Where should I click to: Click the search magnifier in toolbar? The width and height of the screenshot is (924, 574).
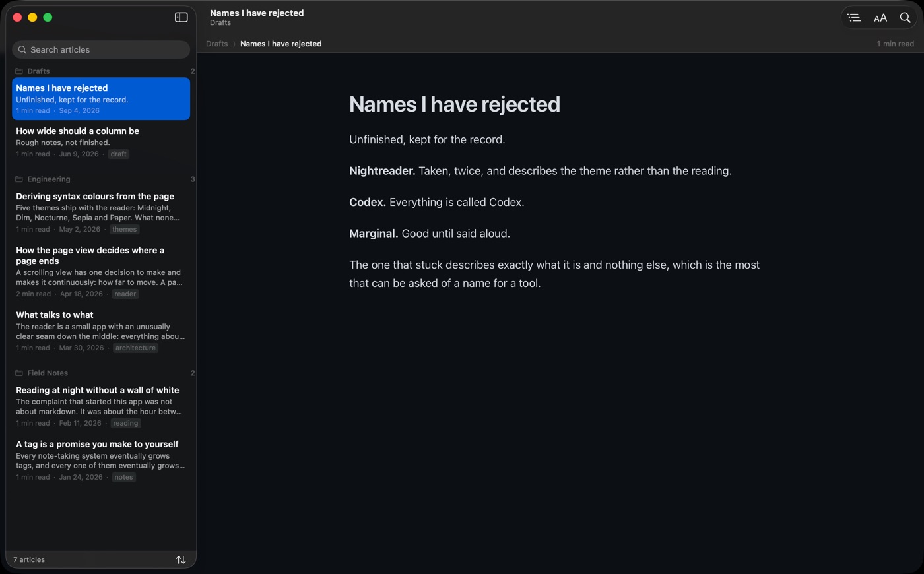[x=906, y=18]
